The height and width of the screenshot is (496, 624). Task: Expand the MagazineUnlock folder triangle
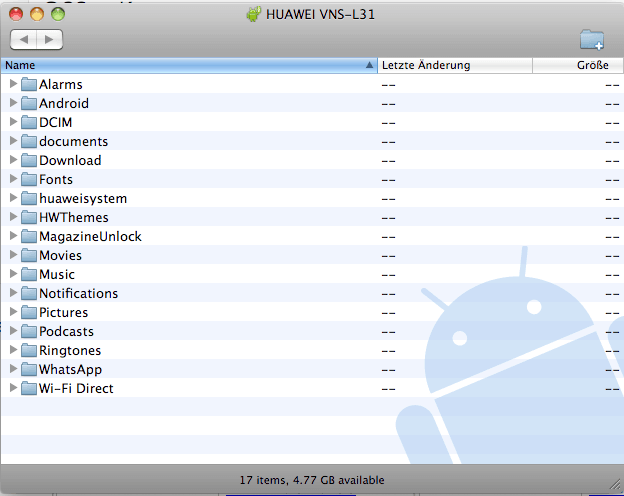13,236
